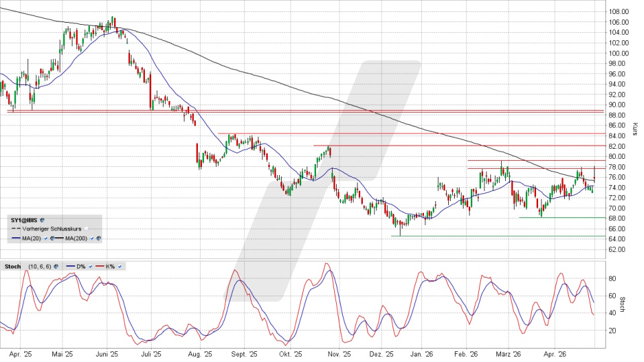Toggle the MA(200) checkbox off
Screen dimensions: 644x362
pos(91,238)
